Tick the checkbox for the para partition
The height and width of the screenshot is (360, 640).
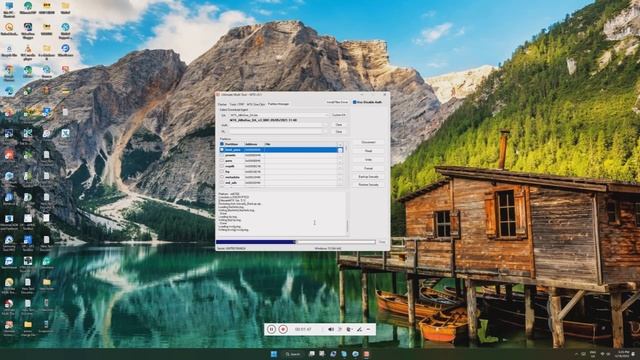point(222,161)
